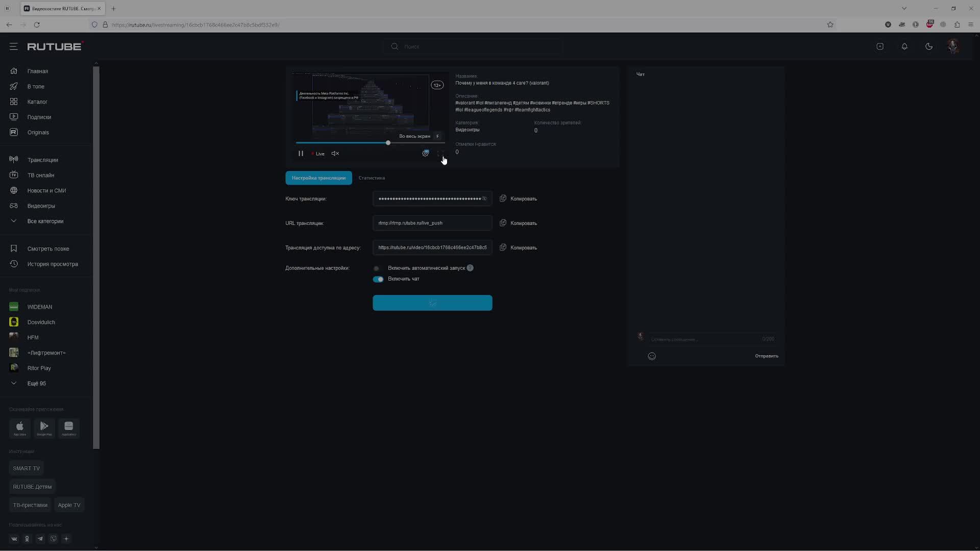
Task: Open the hamburger menu next to RUTUBE logo
Action: [14, 46]
